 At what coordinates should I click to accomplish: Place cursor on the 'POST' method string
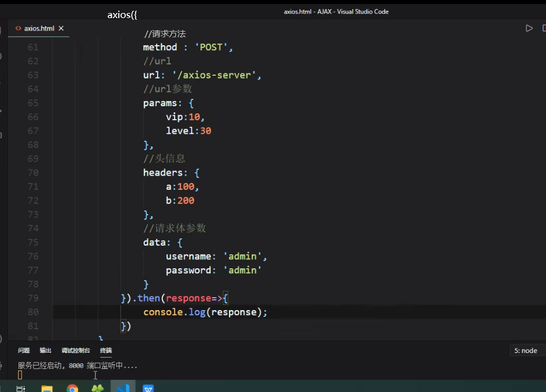coord(211,47)
